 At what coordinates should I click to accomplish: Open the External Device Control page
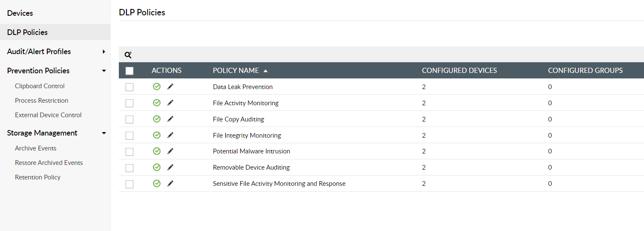pyautogui.click(x=48, y=115)
